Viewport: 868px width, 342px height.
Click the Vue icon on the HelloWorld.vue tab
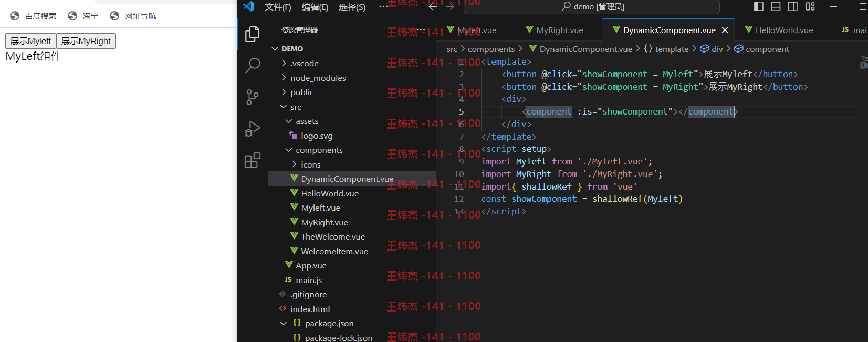(749, 30)
